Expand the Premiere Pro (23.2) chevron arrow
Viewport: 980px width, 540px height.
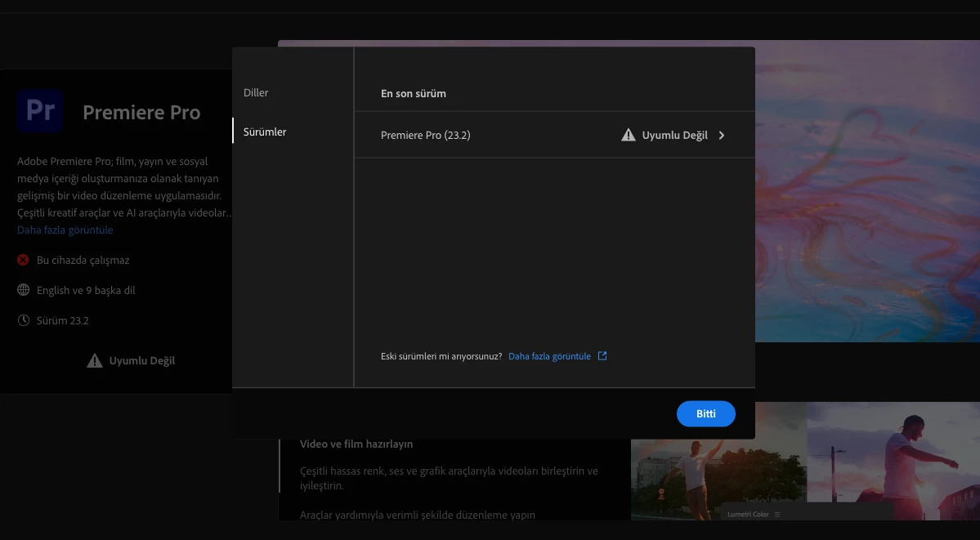coord(721,135)
